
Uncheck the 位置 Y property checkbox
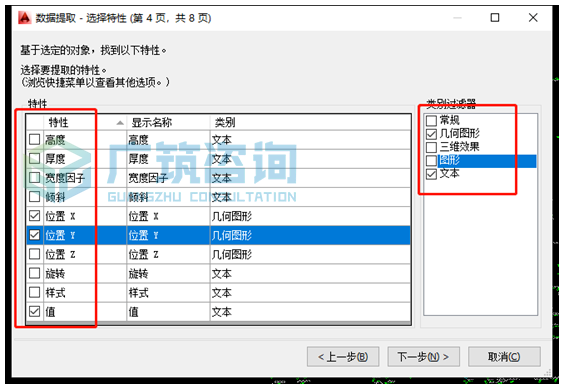(x=35, y=235)
